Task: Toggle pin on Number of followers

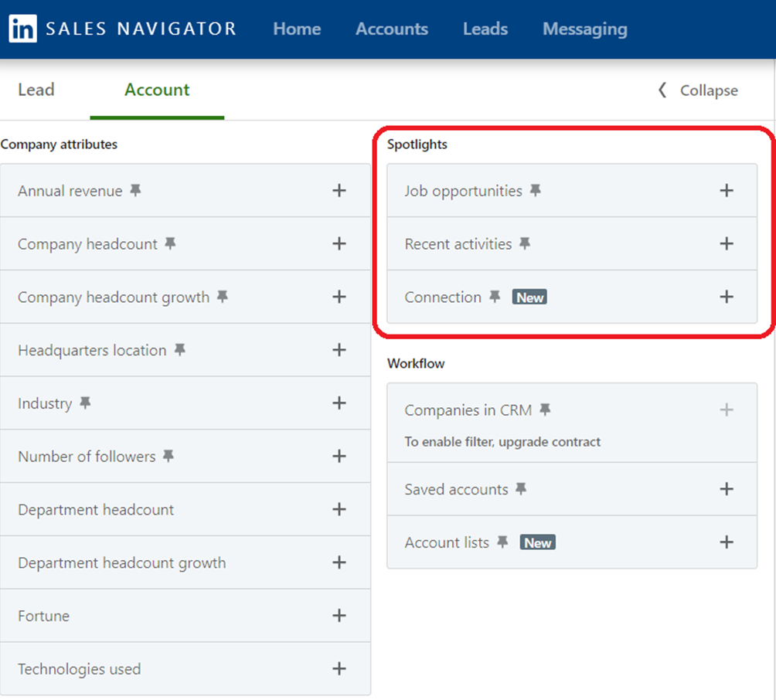Action: click(x=168, y=457)
